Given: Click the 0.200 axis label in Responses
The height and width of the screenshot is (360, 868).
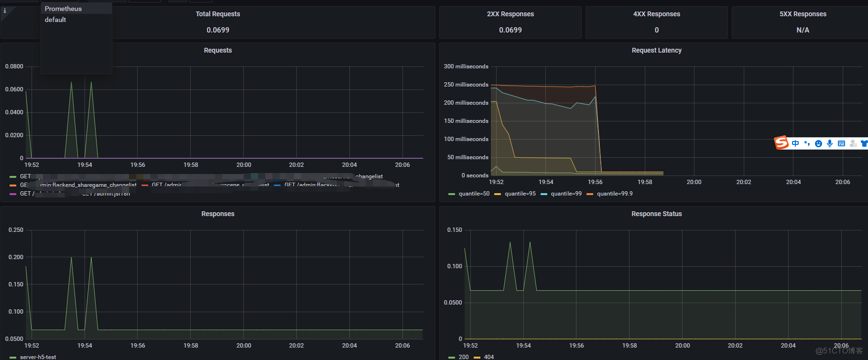Looking at the screenshot, I should tap(16, 257).
